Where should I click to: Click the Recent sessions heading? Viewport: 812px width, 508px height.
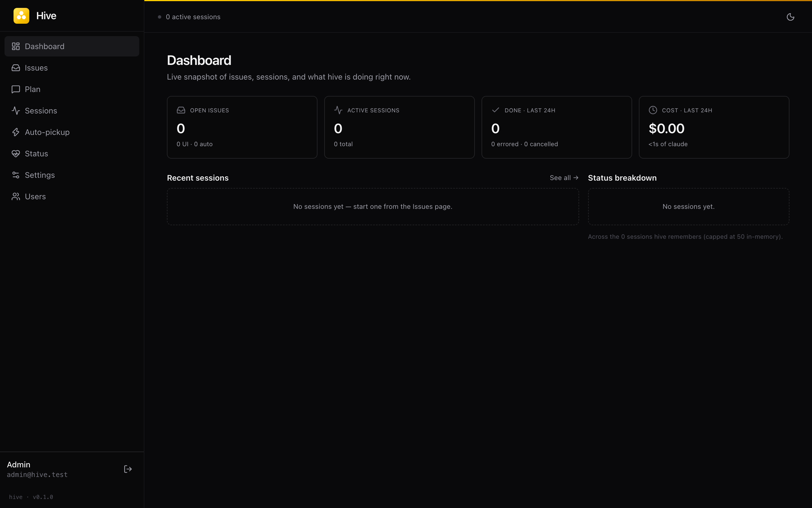[x=198, y=178]
